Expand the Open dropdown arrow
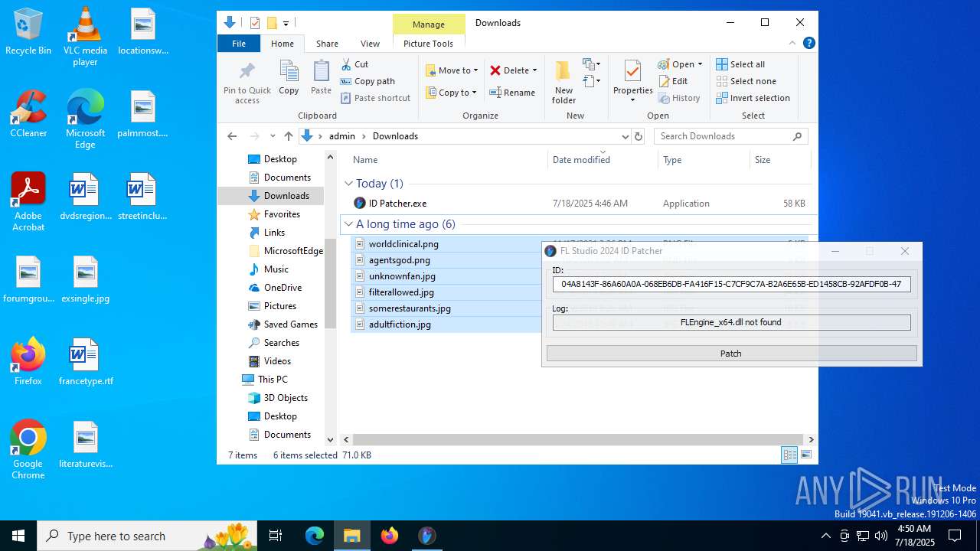Screen dimensions: 980x551 tap(700, 64)
